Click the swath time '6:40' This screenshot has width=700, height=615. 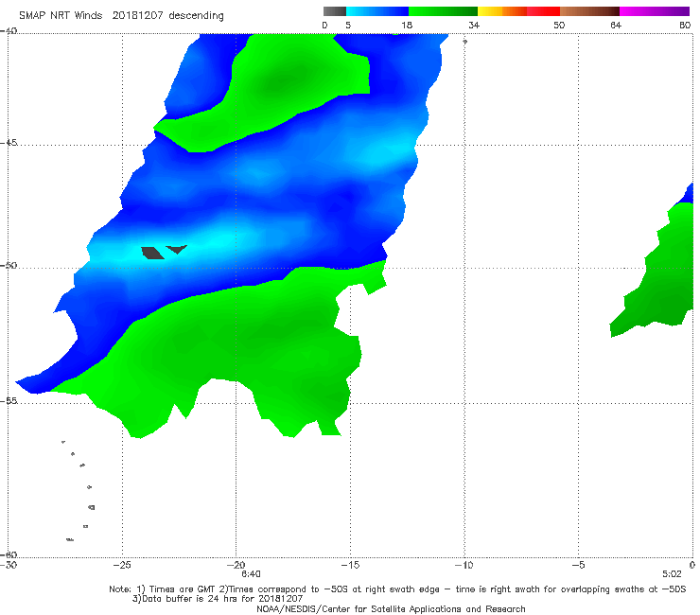pos(251,574)
